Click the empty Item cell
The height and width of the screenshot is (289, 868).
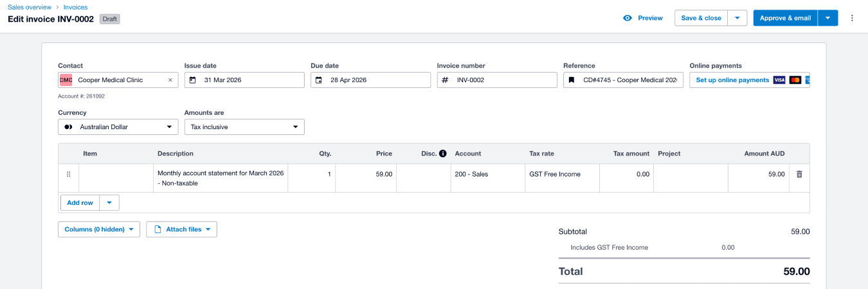coord(116,178)
